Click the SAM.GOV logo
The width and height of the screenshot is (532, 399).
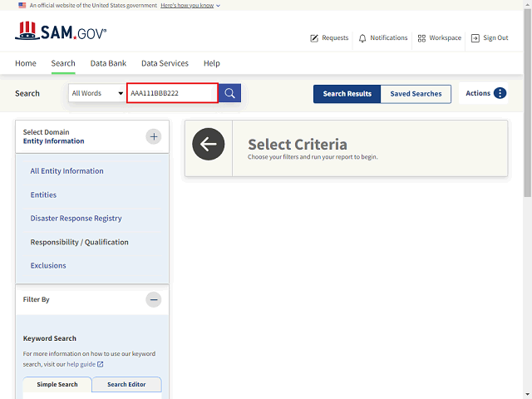[61, 31]
